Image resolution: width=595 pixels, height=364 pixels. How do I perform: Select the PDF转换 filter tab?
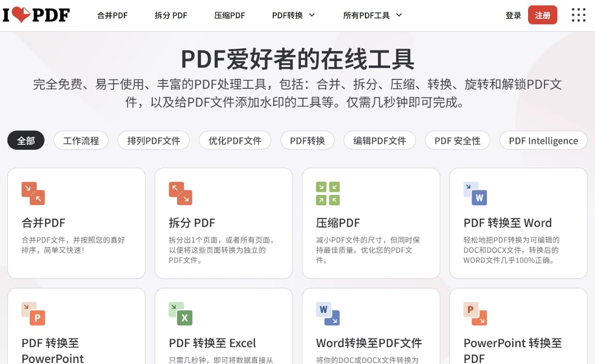pos(307,140)
